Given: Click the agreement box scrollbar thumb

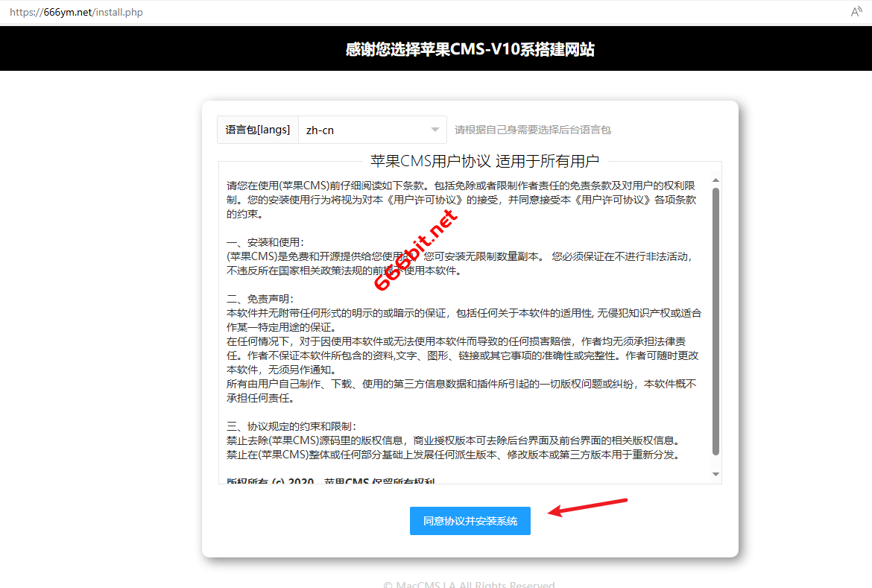Looking at the screenshot, I should 715,321.
